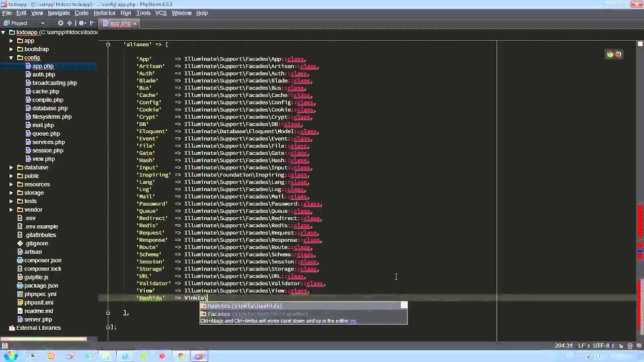
Task: Select the .env file
Action: 30,218
